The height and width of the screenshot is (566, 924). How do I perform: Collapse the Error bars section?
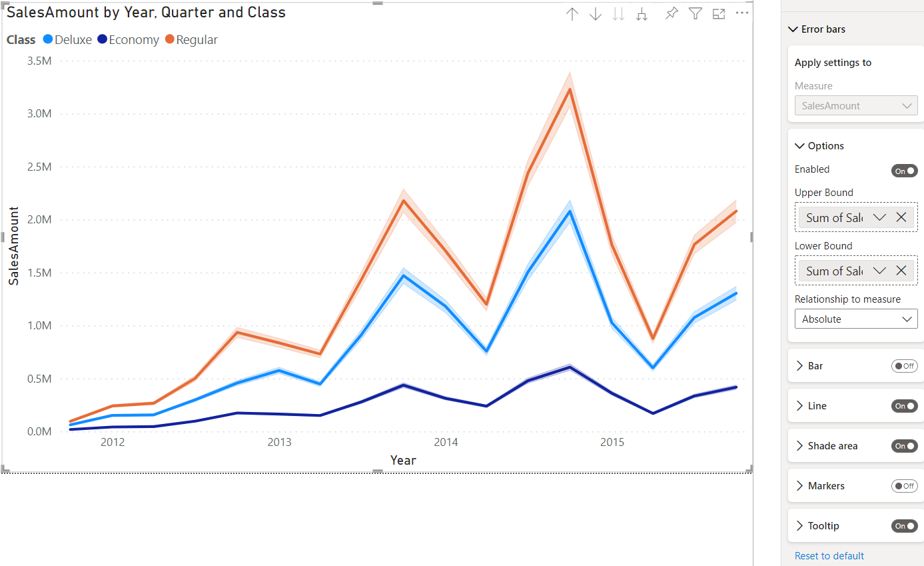793,29
